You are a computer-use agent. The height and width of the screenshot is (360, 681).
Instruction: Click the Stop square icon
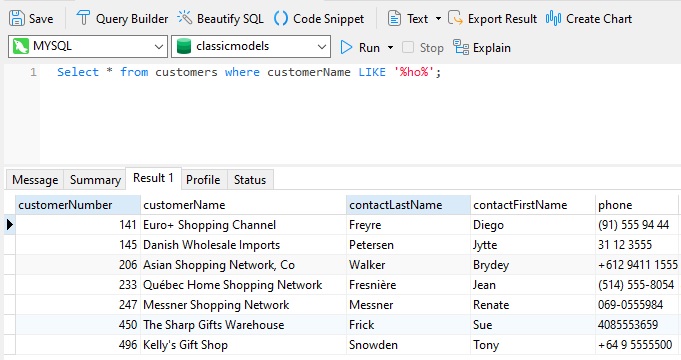[x=408, y=47]
